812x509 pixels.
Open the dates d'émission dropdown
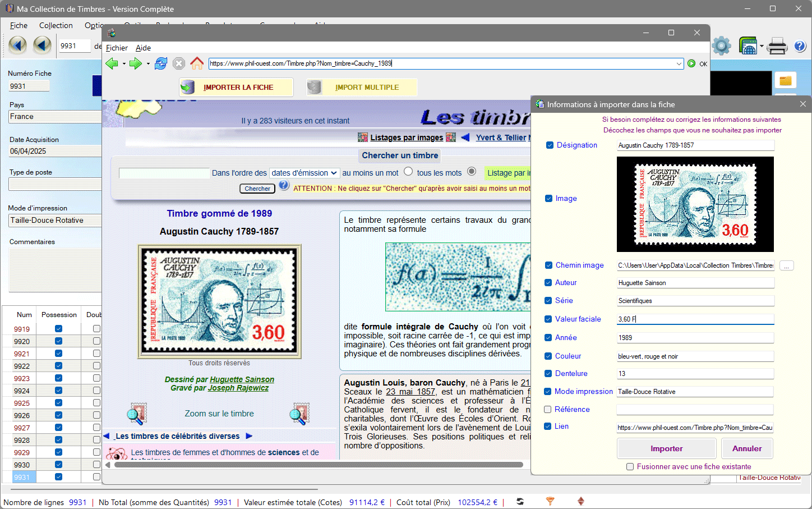304,173
